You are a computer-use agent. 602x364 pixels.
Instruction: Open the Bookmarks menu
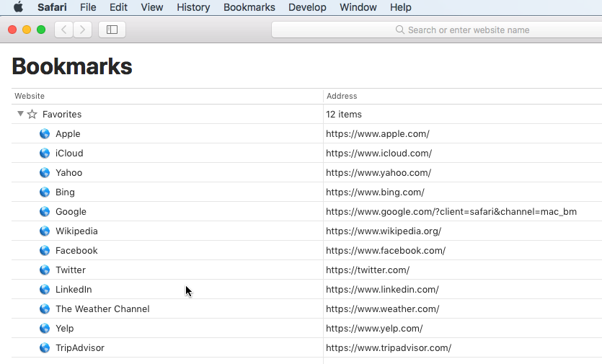coord(249,7)
